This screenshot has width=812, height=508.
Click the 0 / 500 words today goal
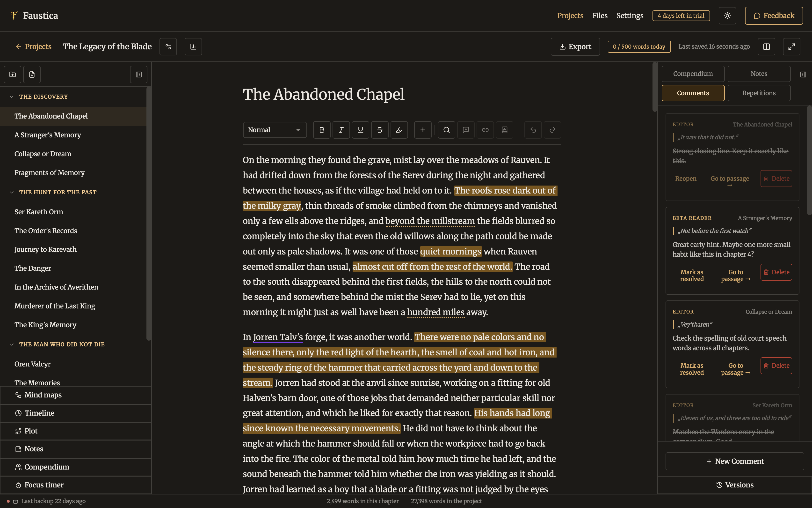[639, 47]
